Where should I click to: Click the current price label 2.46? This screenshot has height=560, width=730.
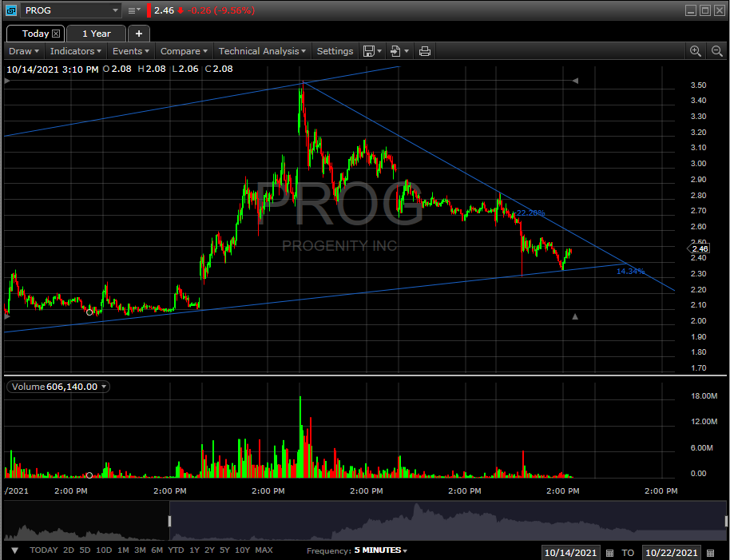[x=700, y=248]
